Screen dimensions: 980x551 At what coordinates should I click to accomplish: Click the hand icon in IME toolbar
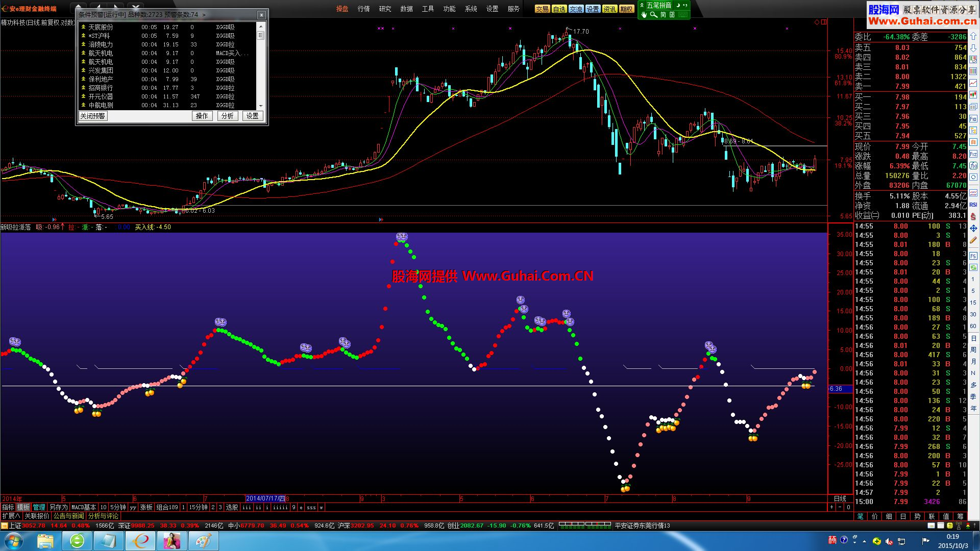(x=644, y=15)
